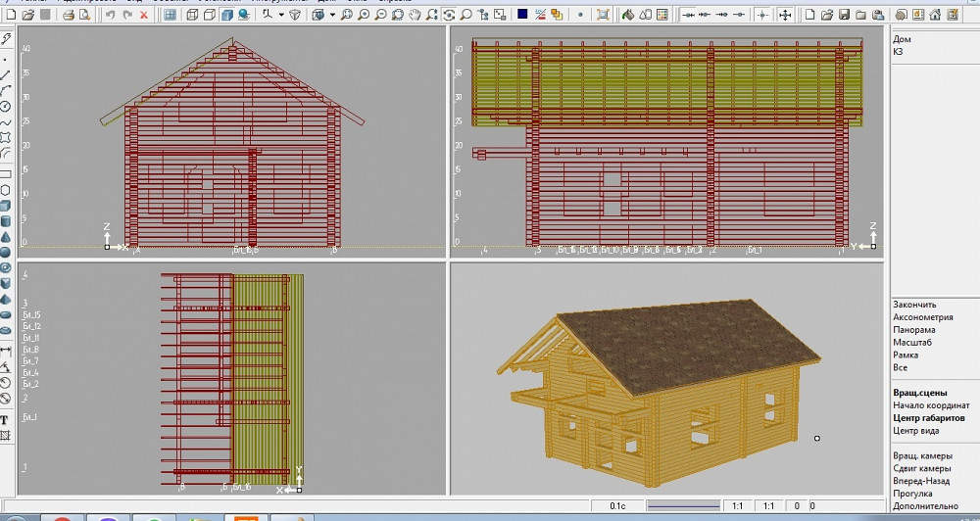
Task: Expand the dropdown arrow beside the coordinate axes icon
Action: click(x=281, y=15)
